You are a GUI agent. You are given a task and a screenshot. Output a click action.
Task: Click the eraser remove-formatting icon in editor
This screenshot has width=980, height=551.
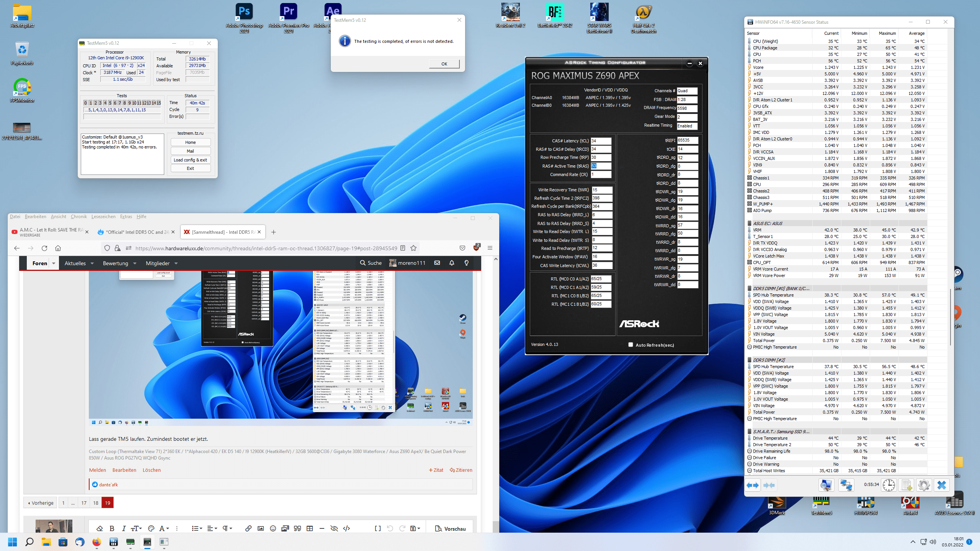[100, 528]
